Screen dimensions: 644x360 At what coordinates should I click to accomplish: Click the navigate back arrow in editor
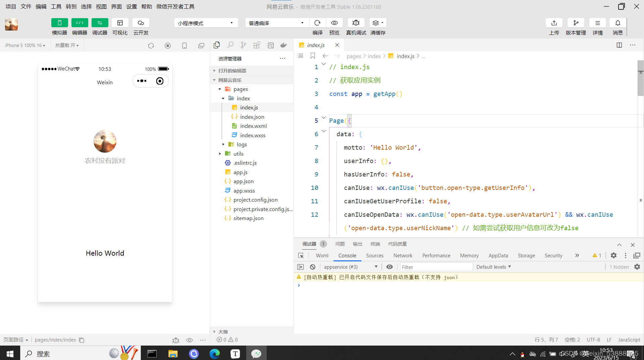point(325,56)
